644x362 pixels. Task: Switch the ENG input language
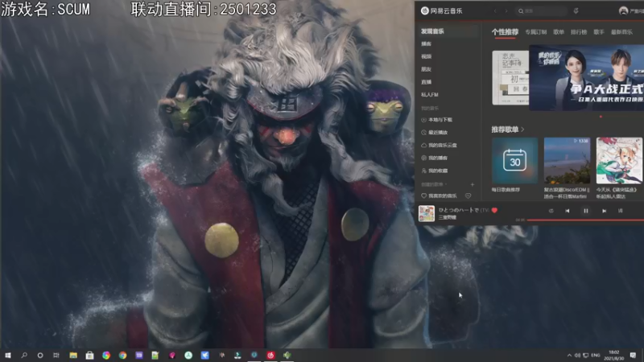click(x=596, y=355)
